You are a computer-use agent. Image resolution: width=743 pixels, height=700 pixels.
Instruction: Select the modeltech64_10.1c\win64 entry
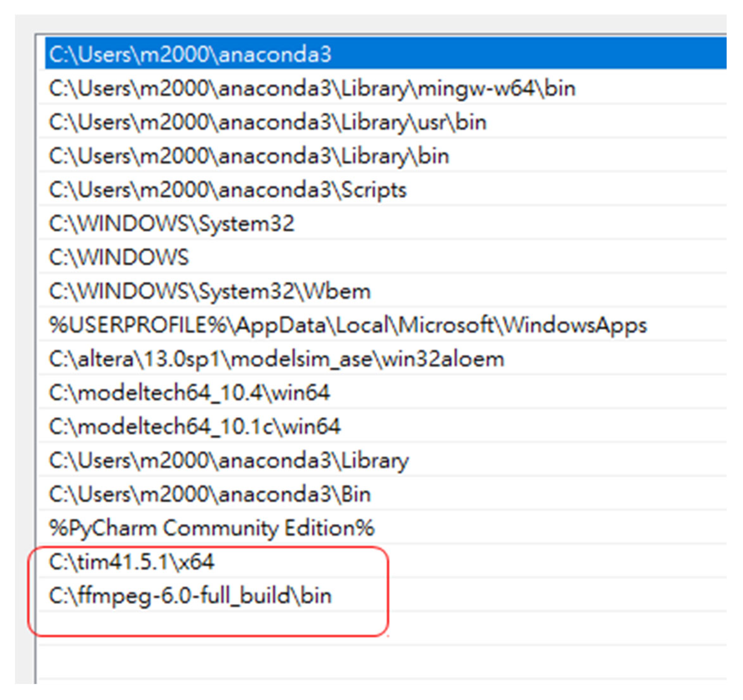(x=195, y=427)
